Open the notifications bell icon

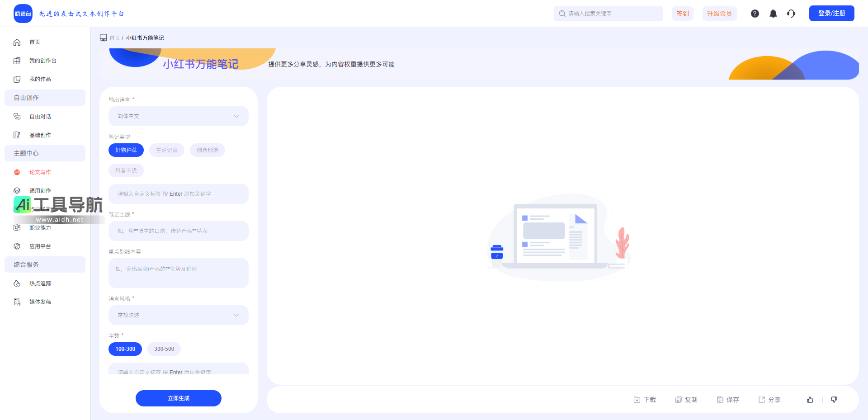point(773,14)
